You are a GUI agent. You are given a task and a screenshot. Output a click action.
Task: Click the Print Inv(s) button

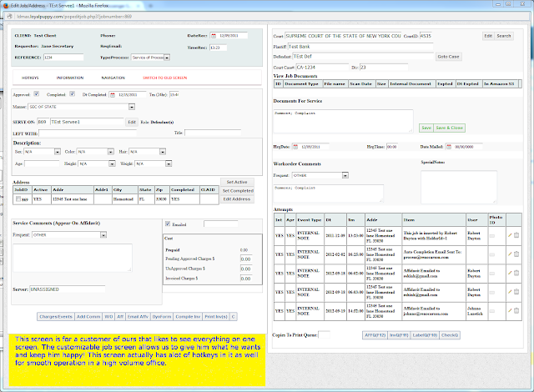(x=216, y=316)
